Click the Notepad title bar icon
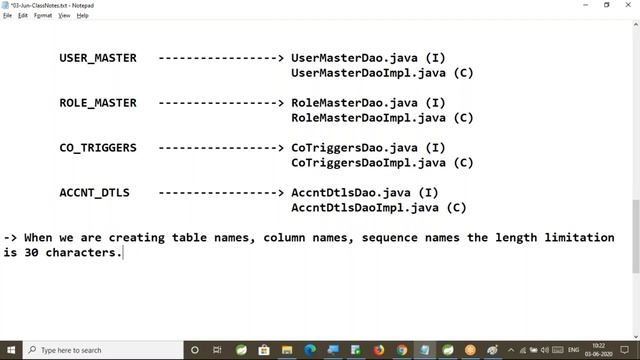Viewport: 640px width, 360px height. (x=5, y=5)
